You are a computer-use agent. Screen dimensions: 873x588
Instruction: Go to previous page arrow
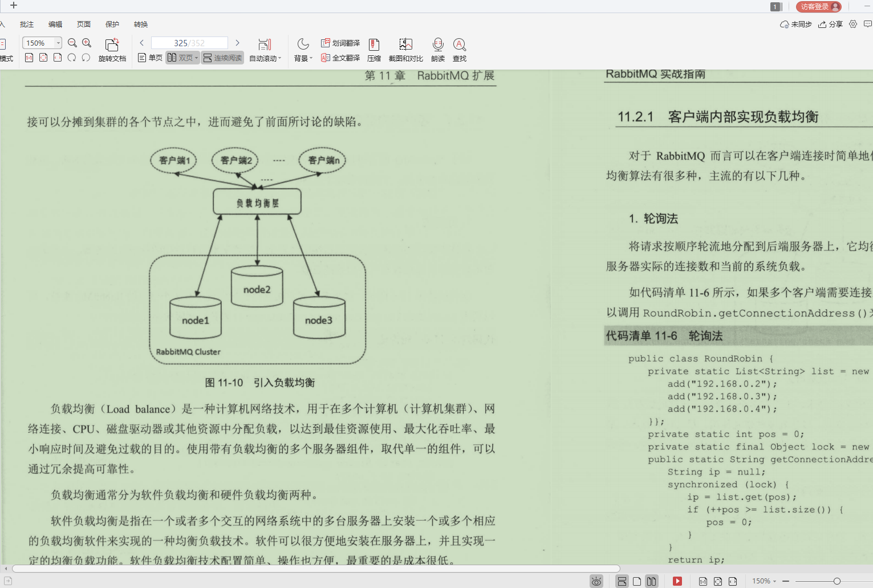pyautogui.click(x=142, y=43)
